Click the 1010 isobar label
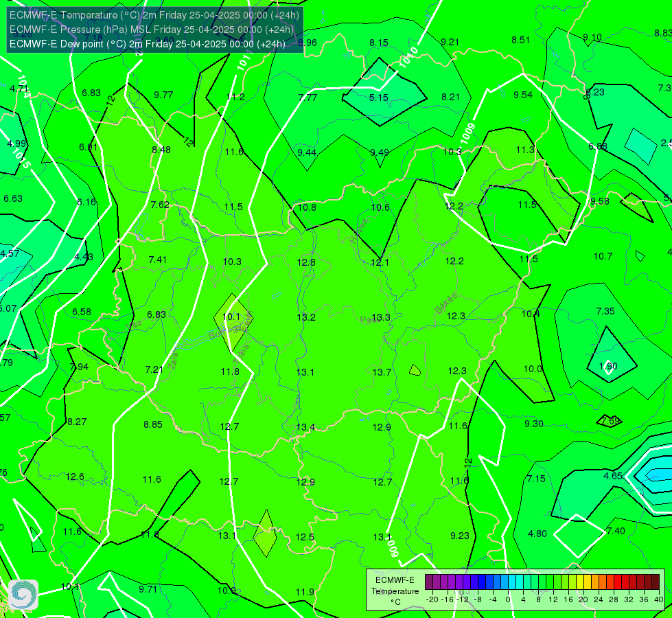Image resolution: width=672 pixels, height=618 pixels. [x=408, y=58]
